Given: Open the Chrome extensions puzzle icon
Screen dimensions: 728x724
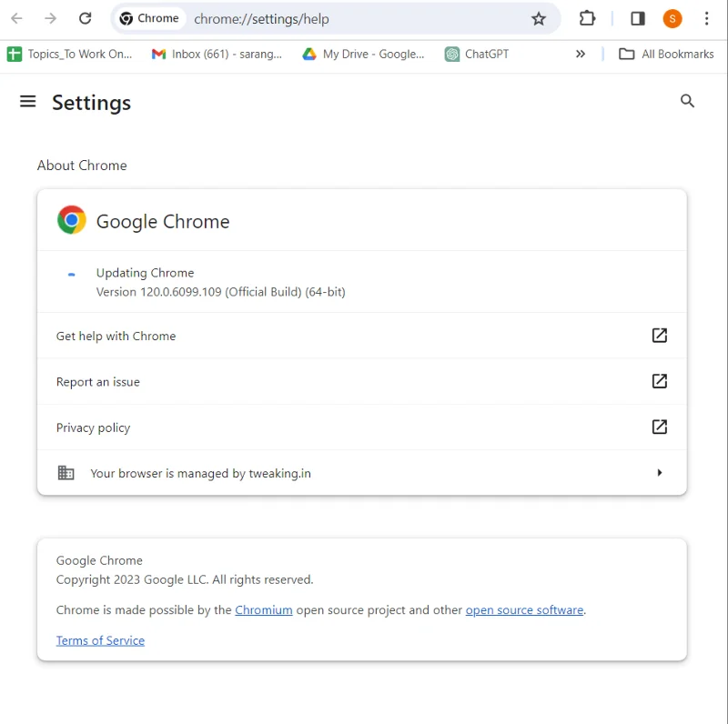Looking at the screenshot, I should point(587,18).
